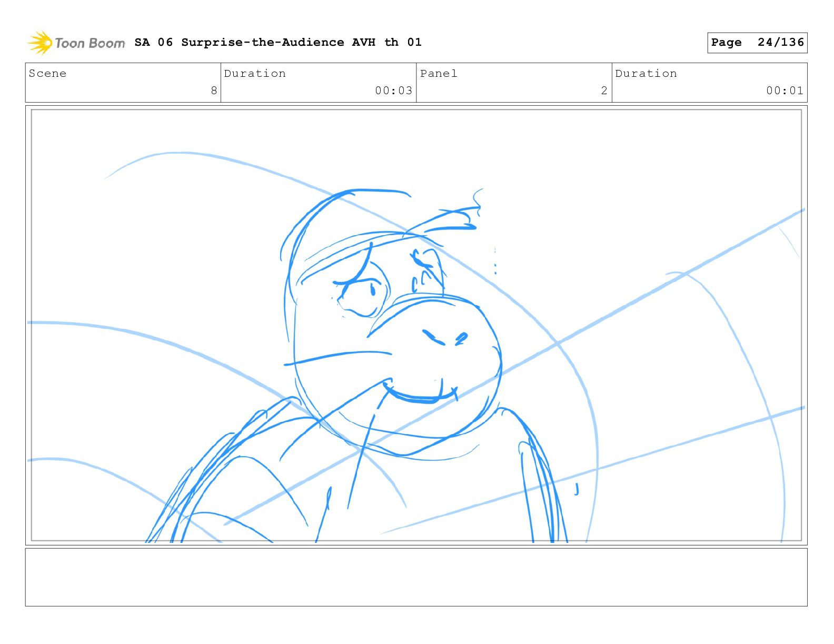This screenshot has height=644, width=834.
Task: Click the Toon Boom logo
Action: point(76,43)
